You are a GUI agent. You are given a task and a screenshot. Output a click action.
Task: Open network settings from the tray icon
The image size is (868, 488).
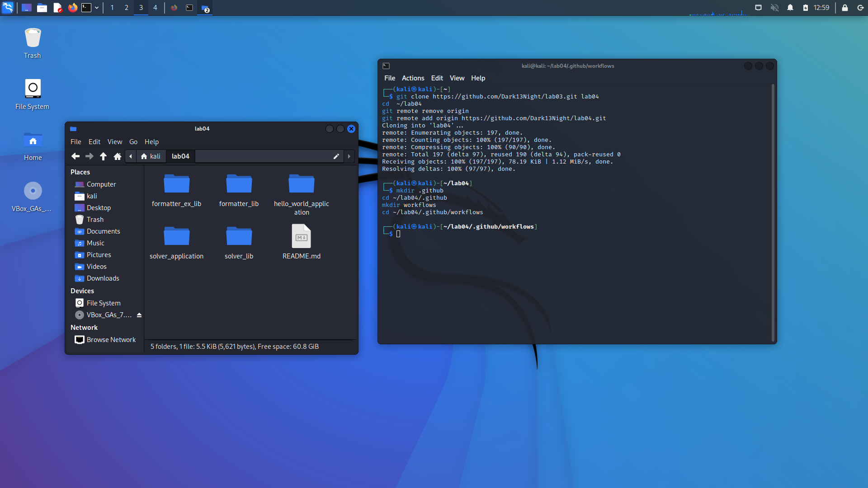(759, 8)
